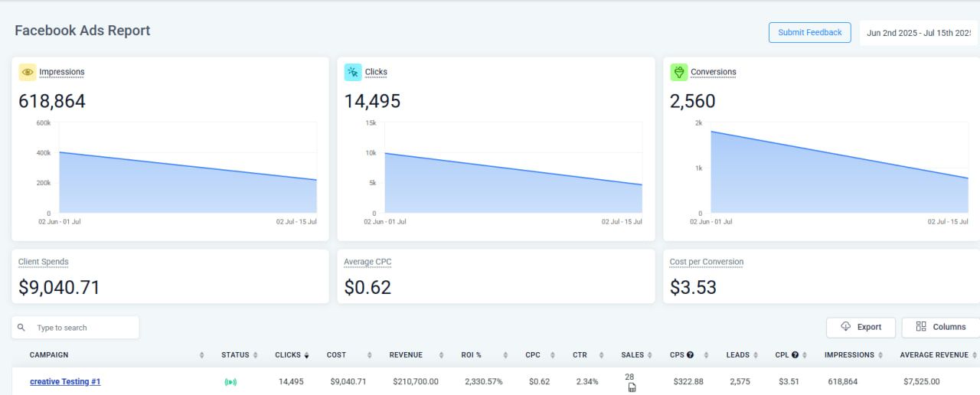Click the Submit Feedback button

810,32
